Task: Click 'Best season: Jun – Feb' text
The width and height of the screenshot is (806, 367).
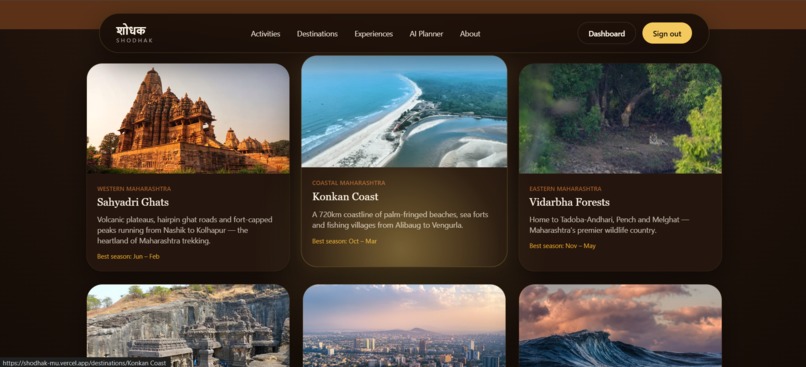Action: tap(128, 256)
